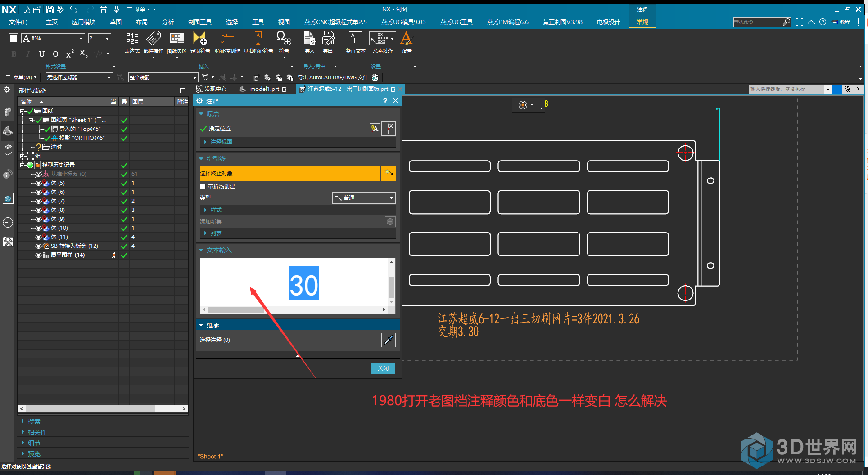
Task: Click the select terminating object icon
Action: [389, 173]
